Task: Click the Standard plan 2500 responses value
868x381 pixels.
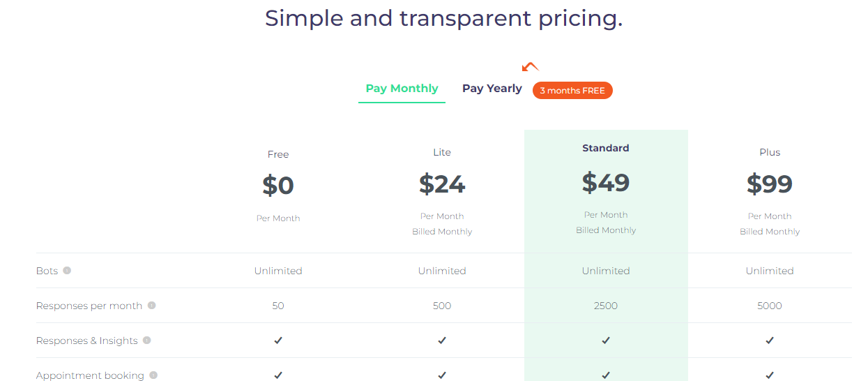Action: tap(606, 306)
